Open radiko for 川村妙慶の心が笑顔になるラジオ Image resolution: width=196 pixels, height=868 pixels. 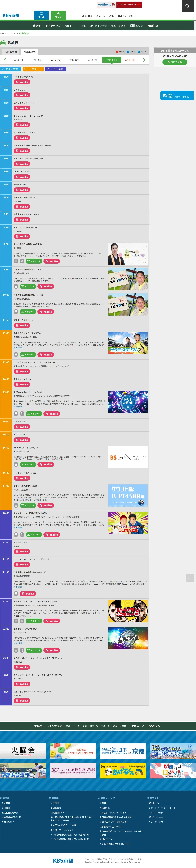coord(52,261)
